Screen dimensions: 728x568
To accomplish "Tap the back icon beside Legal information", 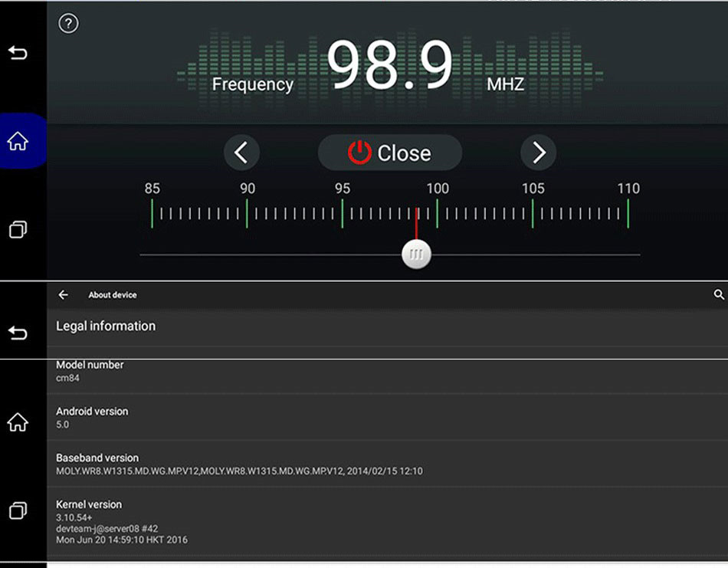I will (x=18, y=333).
